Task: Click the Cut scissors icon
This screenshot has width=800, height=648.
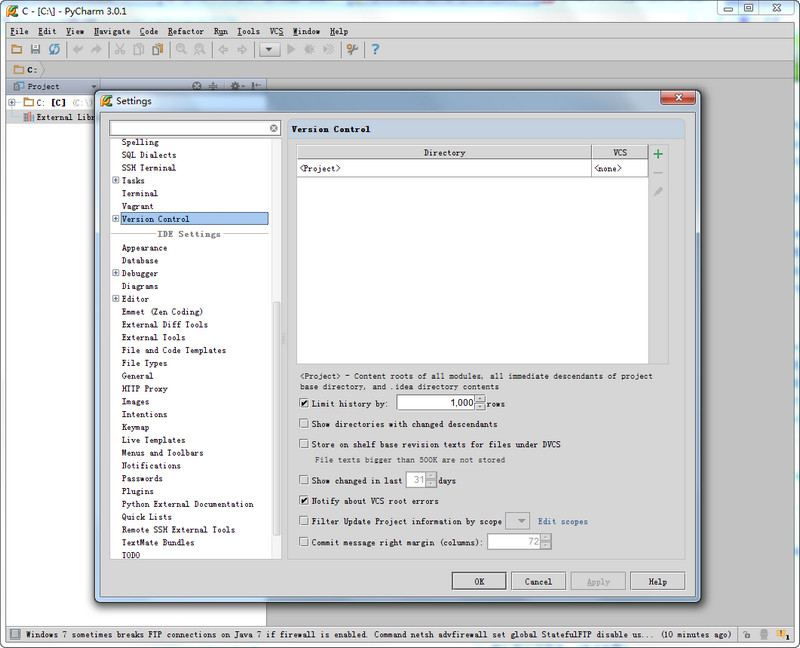Action: (120, 49)
